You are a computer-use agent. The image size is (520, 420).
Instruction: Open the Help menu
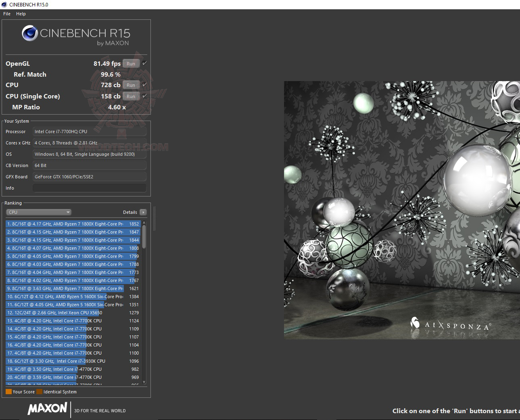(x=21, y=14)
